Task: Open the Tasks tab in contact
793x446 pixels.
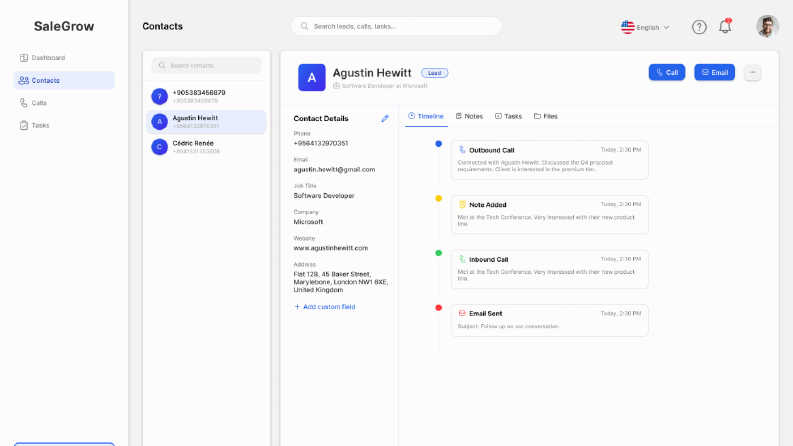Action: [508, 116]
